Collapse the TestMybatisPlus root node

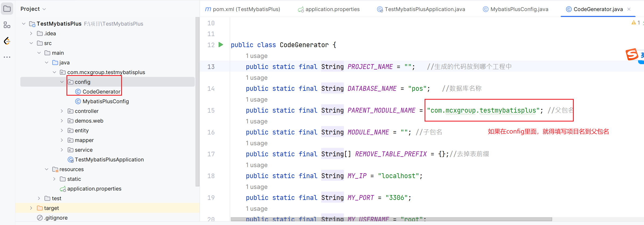[24, 24]
